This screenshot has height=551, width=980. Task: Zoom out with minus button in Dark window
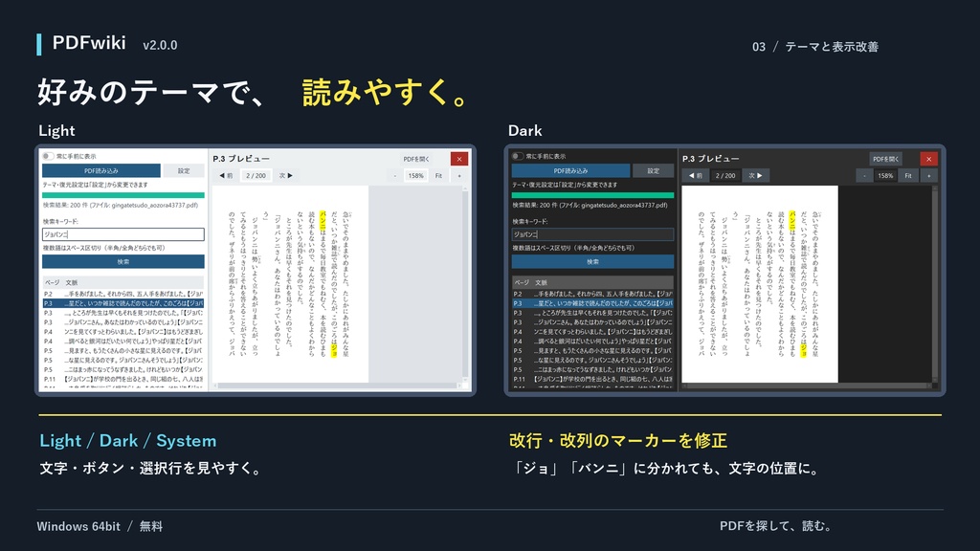[864, 176]
